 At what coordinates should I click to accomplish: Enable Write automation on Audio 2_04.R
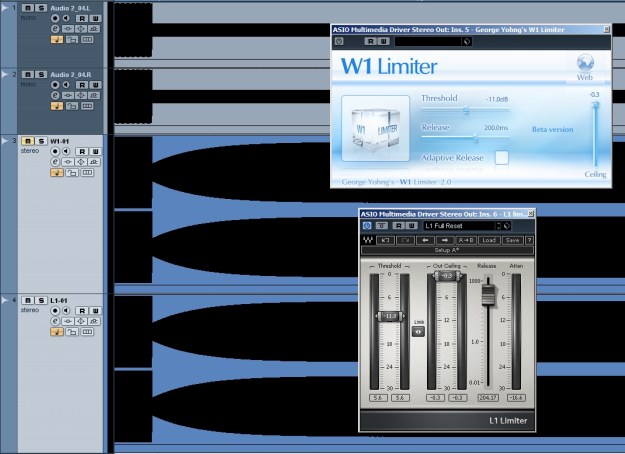click(95, 85)
